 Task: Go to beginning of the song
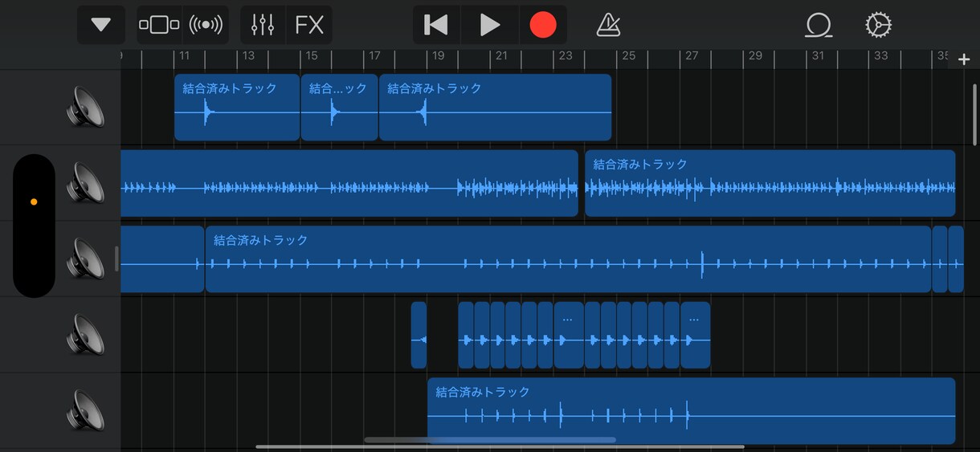[x=436, y=25]
